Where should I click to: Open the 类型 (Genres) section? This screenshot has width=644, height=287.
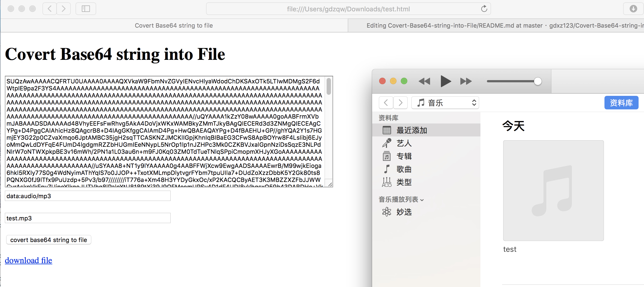(404, 182)
